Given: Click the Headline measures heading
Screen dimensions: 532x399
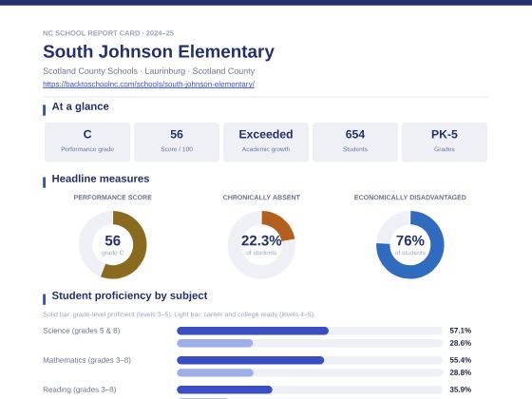Looking at the screenshot, I should tap(101, 179).
